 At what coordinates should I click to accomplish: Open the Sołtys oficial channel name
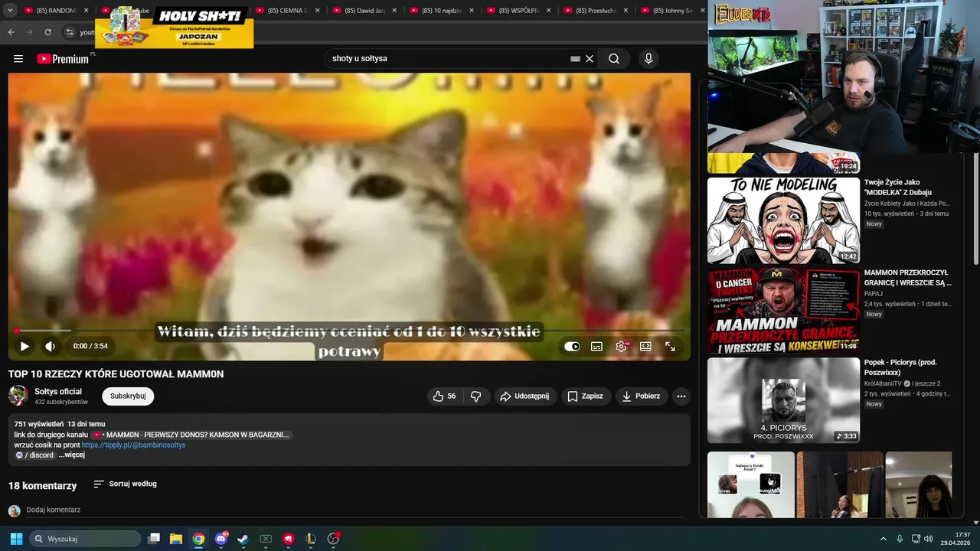(58, 391)
